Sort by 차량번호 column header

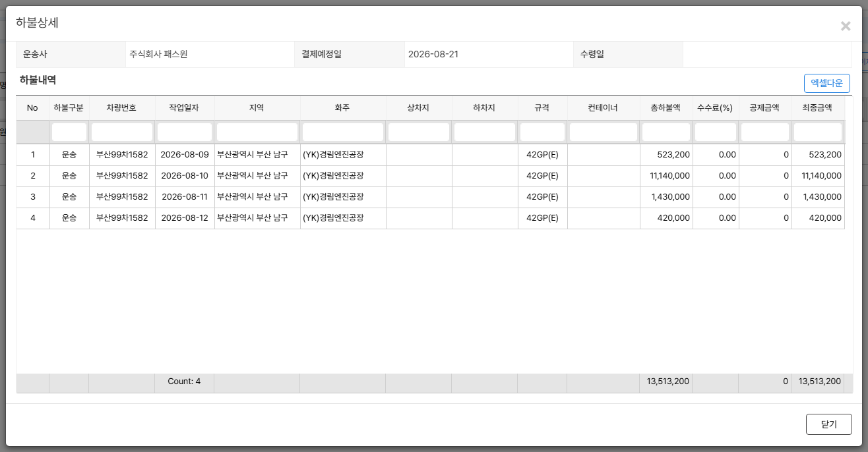coord(122,108)
